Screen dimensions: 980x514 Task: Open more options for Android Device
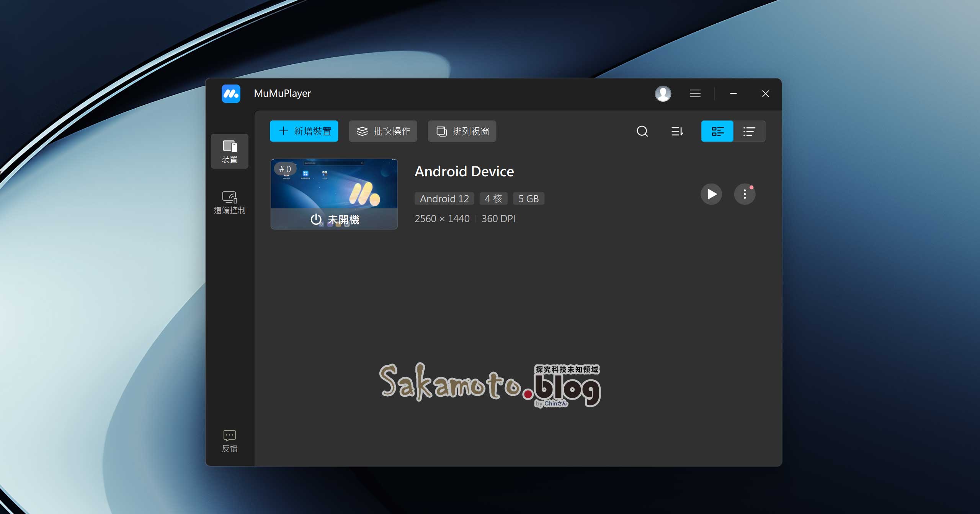[745, 194]
